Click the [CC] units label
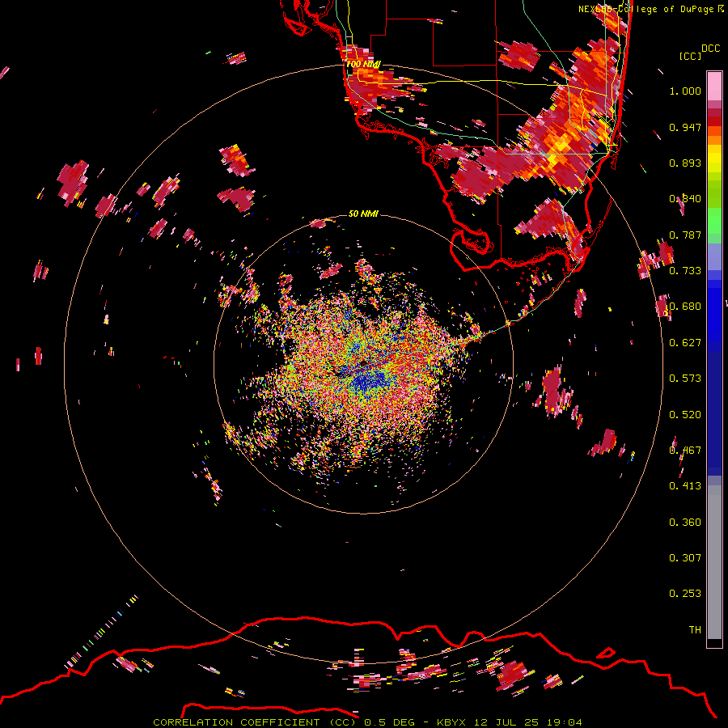Viewport: 728px width, 728px height. 691,57
